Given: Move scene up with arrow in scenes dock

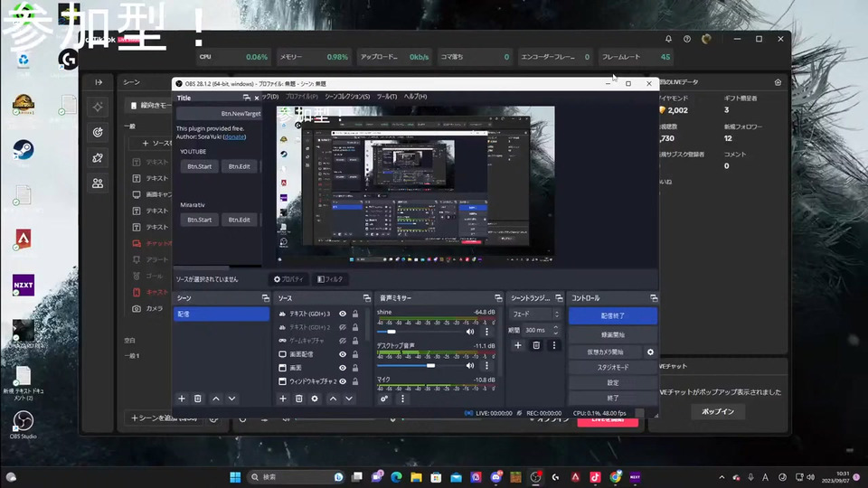Looking at the screenshot, I should pos(216,399).
